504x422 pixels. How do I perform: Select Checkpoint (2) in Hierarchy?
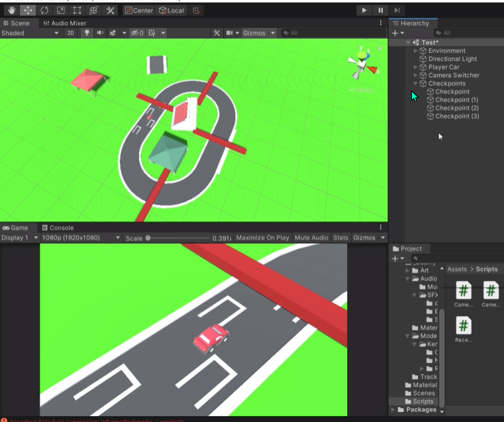[457, 108]
